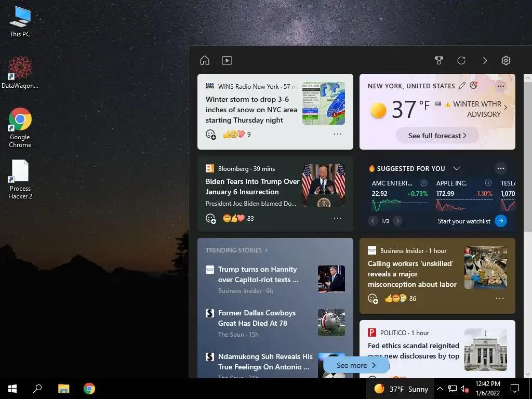Screen dimensions: 532x399
Task: Click the Federal Reserve building thumbnail
Action: [x=486, y=350]
